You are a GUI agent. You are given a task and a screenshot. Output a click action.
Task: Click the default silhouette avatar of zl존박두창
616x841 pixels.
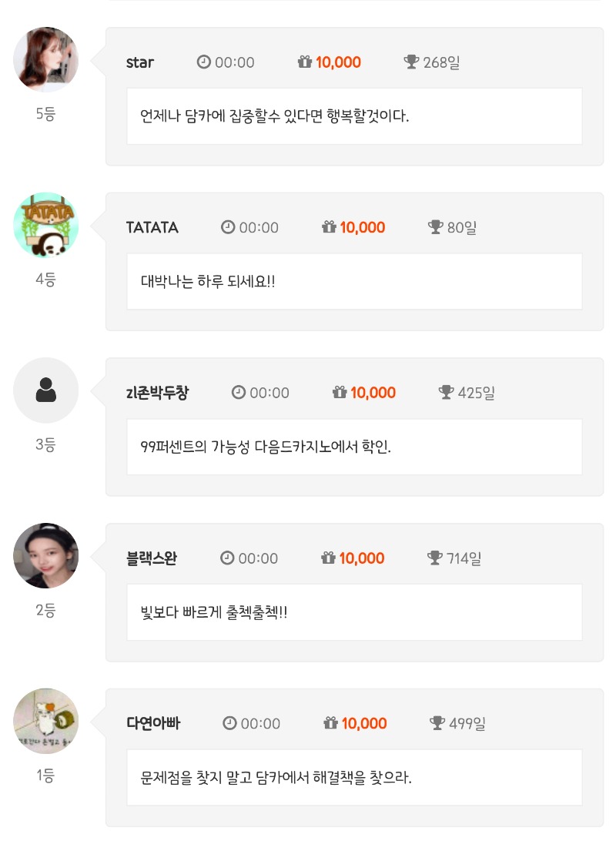tap(46, 390)
